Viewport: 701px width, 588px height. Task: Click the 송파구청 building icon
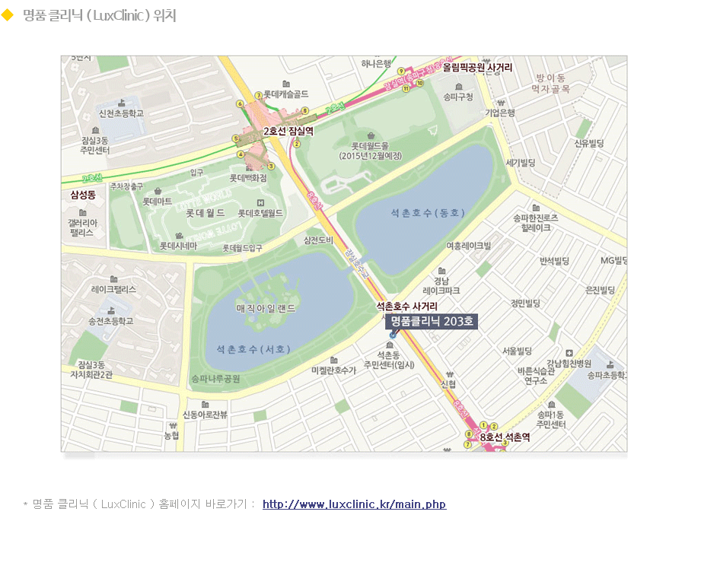458,87
